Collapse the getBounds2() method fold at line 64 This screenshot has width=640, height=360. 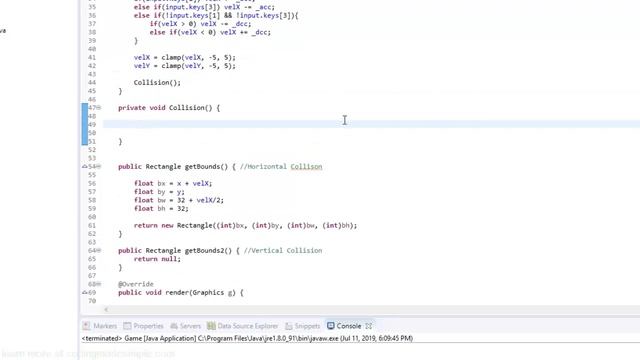(99, 251)
